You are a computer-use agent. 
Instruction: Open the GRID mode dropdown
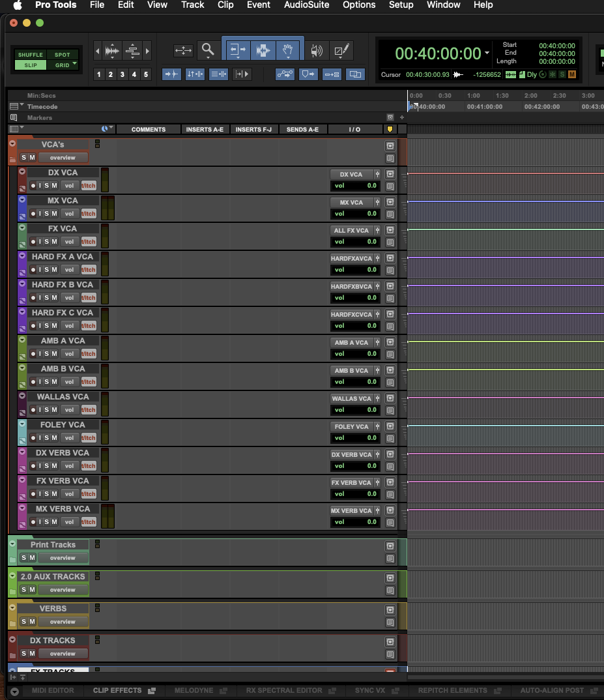75,65
